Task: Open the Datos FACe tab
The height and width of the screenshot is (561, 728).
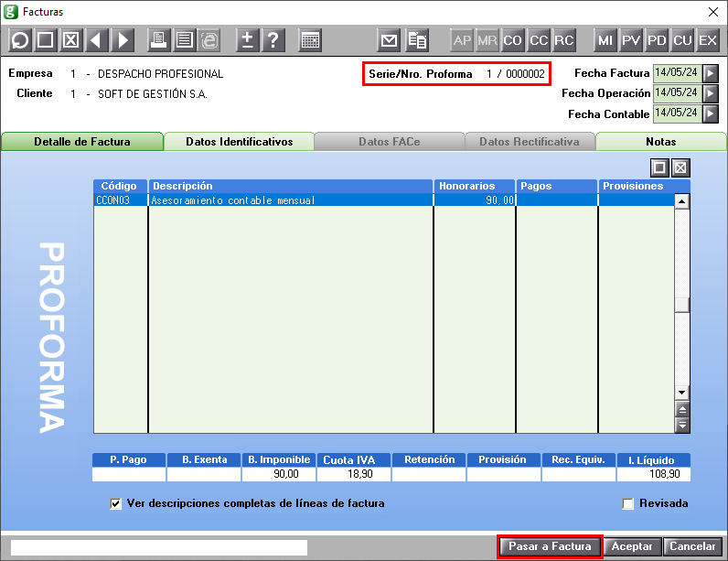Action: tap(389, 142)
